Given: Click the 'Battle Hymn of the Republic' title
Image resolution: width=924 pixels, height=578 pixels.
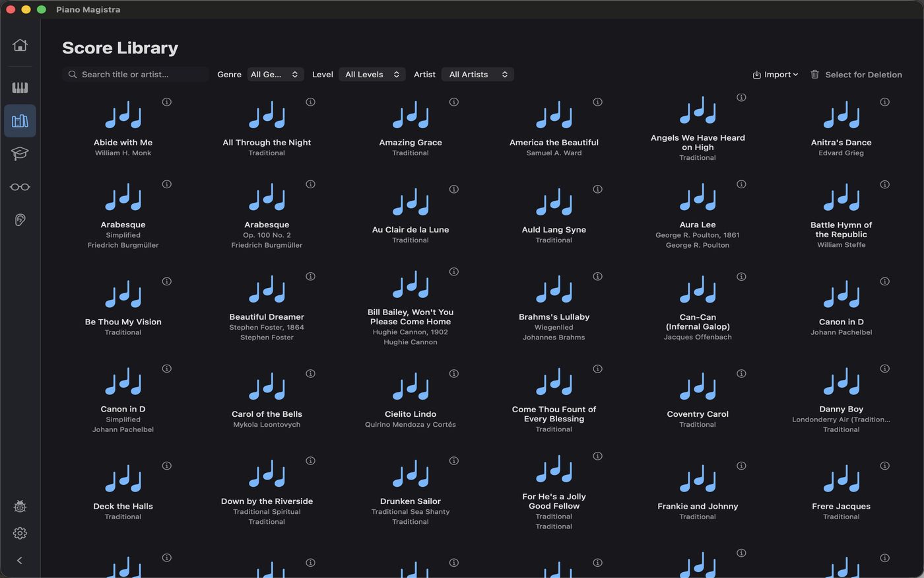Looking at the screenshot, I should click(x=841, y=229).
